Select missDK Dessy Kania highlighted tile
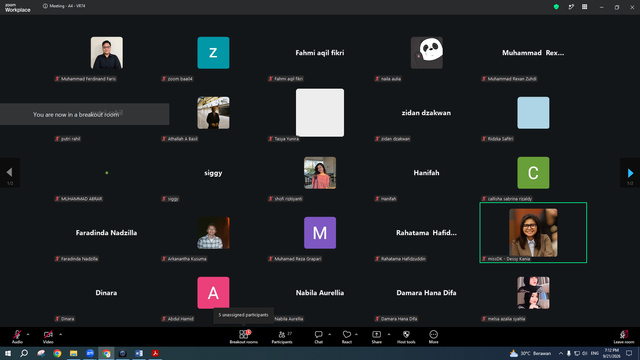This screenshot has height=360, width=640. coord(533,233)
